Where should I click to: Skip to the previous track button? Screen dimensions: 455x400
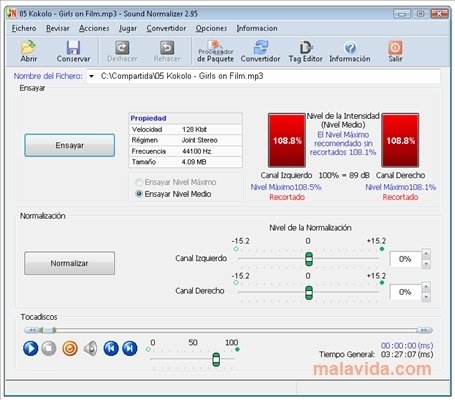click(111, 349)
